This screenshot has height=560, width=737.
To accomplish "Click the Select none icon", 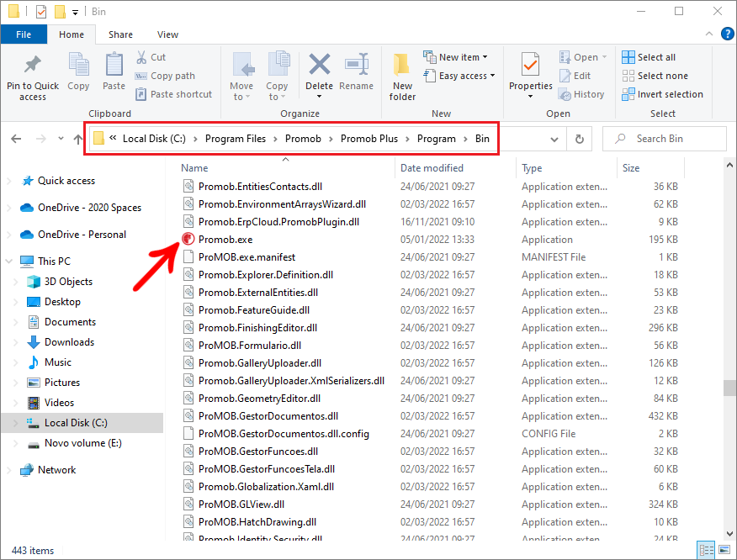I will (x=628, y=76).
